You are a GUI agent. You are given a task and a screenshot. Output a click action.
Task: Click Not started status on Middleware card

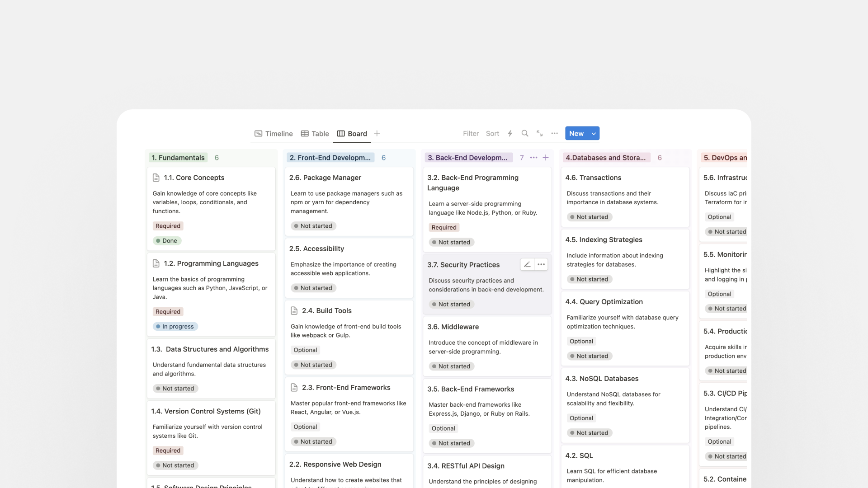(x=452, y=366)
